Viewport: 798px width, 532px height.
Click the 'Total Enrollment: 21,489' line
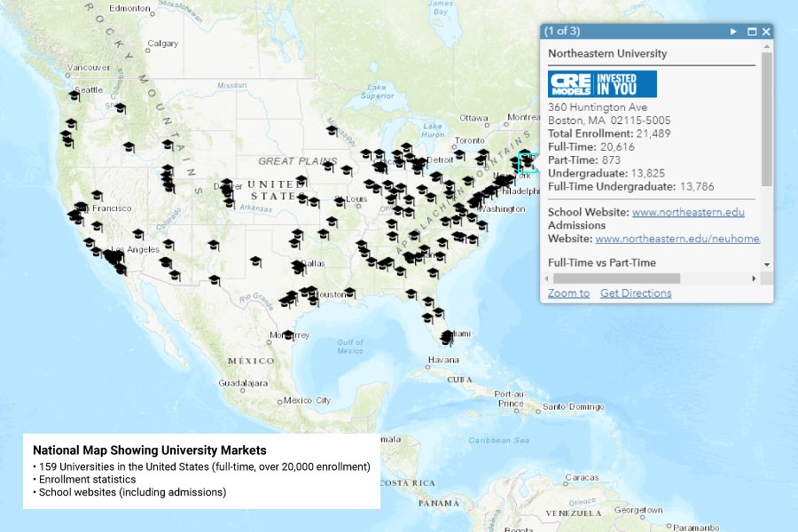click(x=609, y=133)
